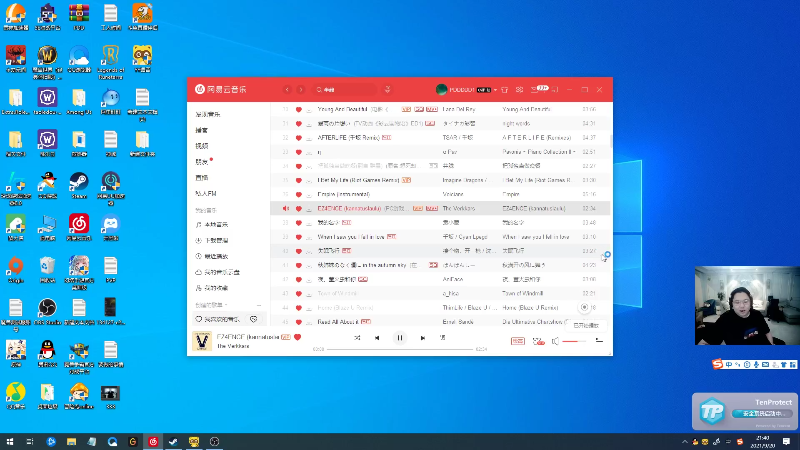
Task: Open 直播 in the sidebar
Action: click(202, 178)
